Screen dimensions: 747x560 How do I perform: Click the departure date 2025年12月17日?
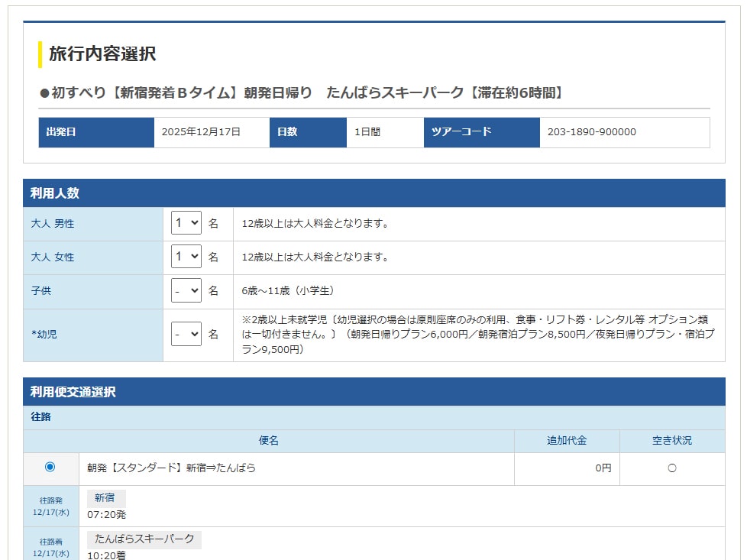201,132
